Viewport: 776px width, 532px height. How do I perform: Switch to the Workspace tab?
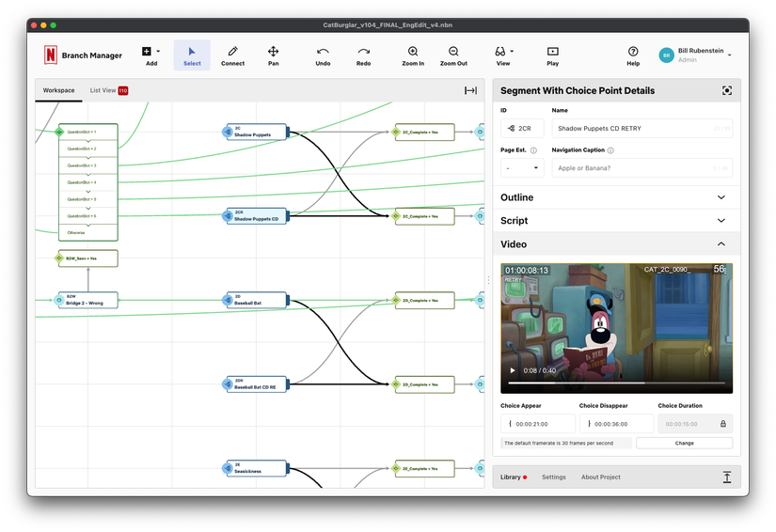click(58, 90)
